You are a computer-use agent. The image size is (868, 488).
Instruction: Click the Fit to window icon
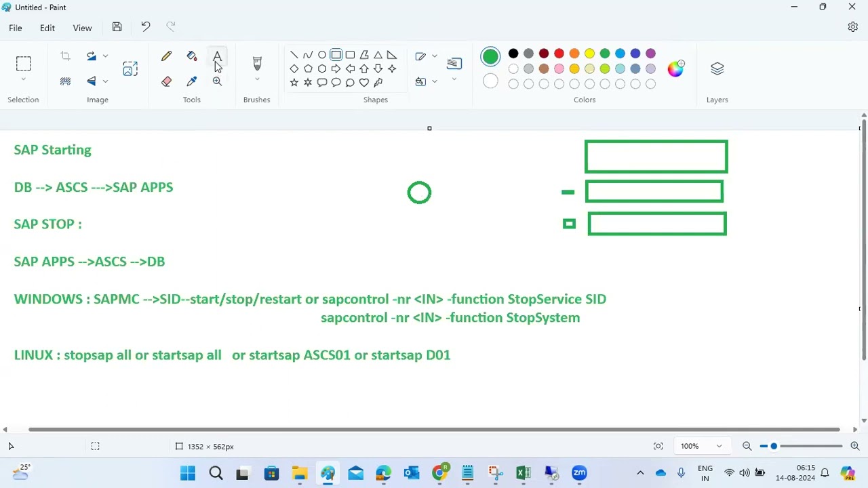658,446
